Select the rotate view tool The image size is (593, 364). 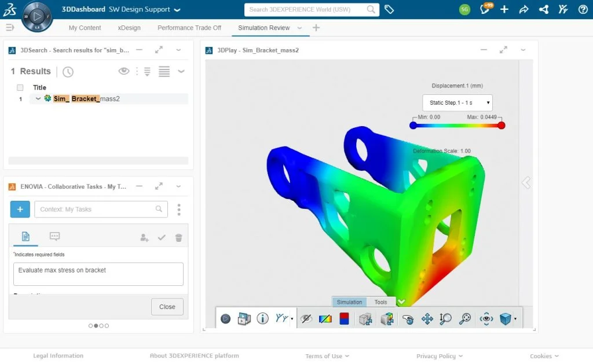pyautogui.click(x=408, y=319)
